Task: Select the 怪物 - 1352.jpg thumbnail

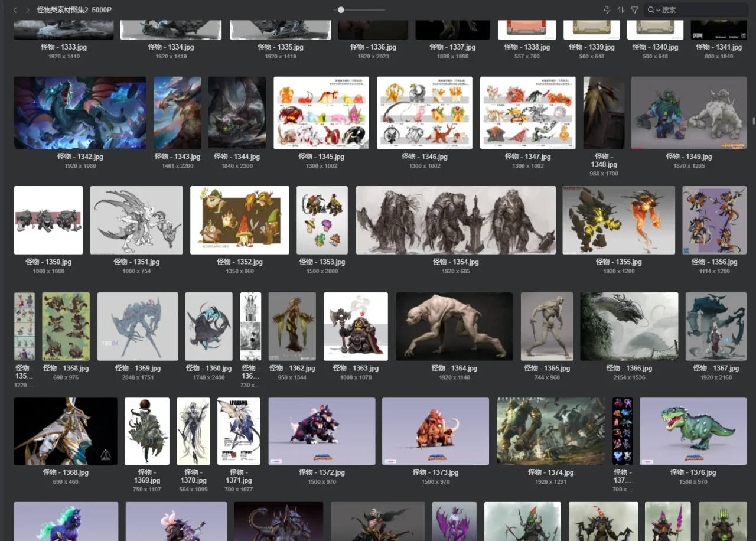Action: pyautogui.click(x=240, y=220)
